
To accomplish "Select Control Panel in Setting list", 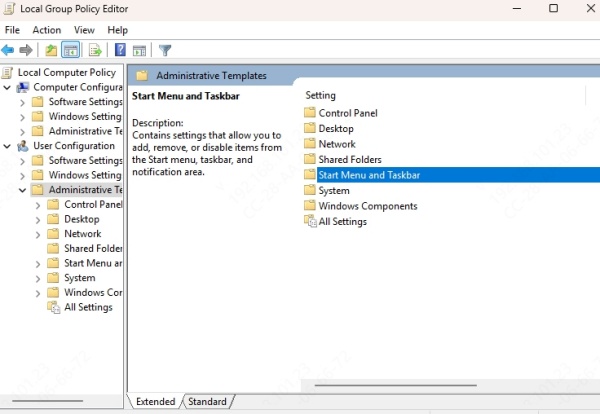I will 348,113.
